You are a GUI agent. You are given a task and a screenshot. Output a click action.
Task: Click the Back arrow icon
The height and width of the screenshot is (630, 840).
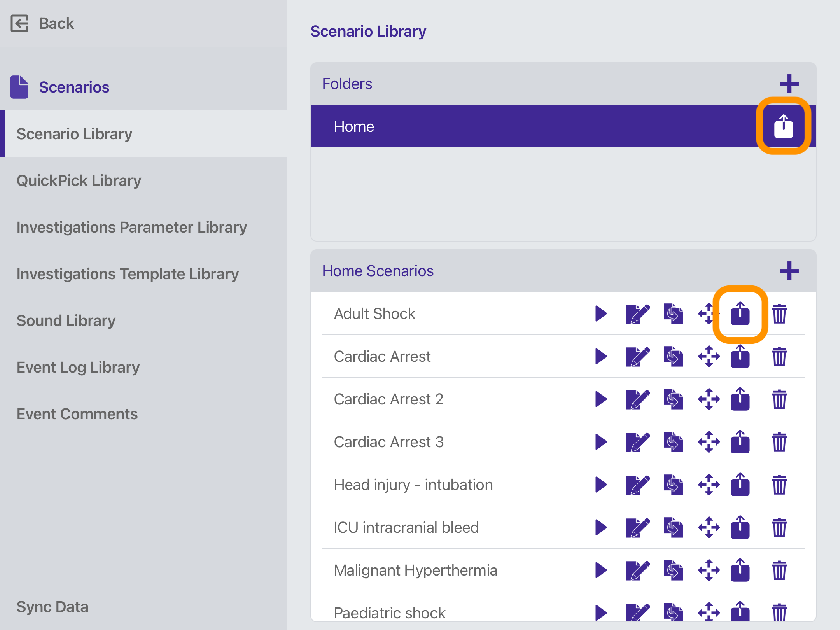19,23
